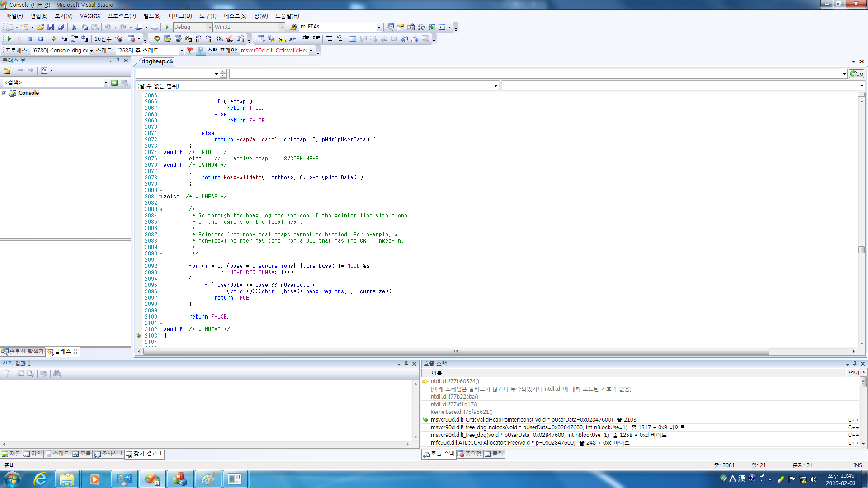Click the Restart debugging icon
This screenshot has height=488, width=868.
pos(41,39)
